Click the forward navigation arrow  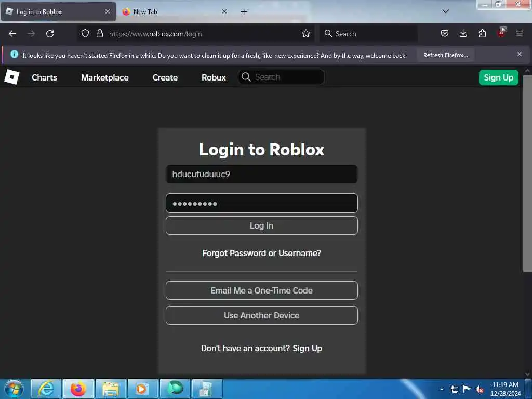point(31,34)
